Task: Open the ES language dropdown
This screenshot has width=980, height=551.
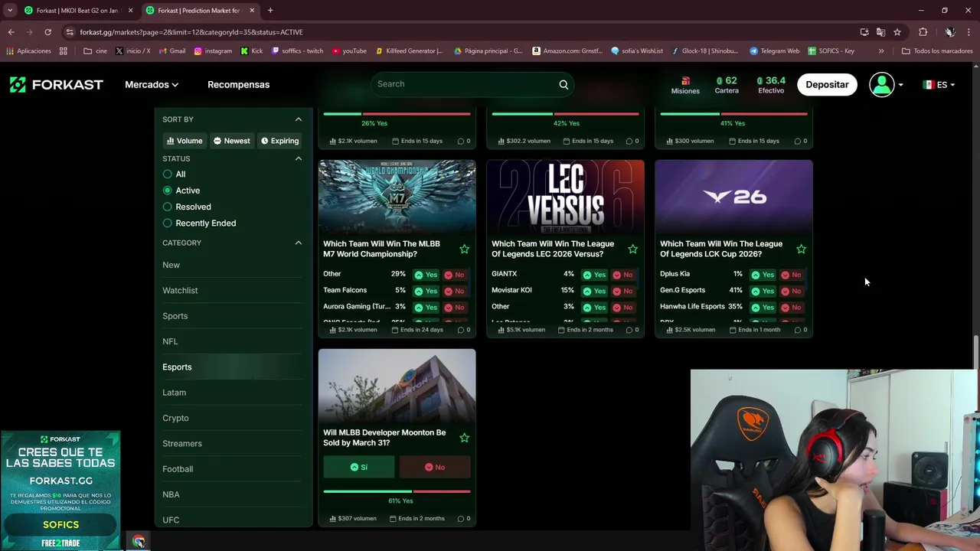Action: coord(939,84)
